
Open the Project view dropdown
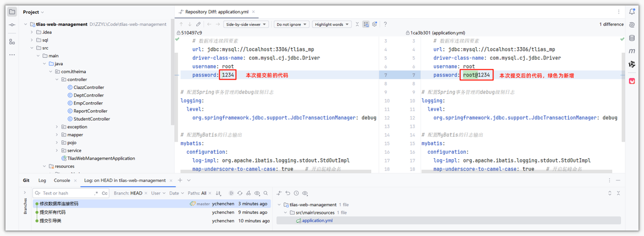point(33,12)
